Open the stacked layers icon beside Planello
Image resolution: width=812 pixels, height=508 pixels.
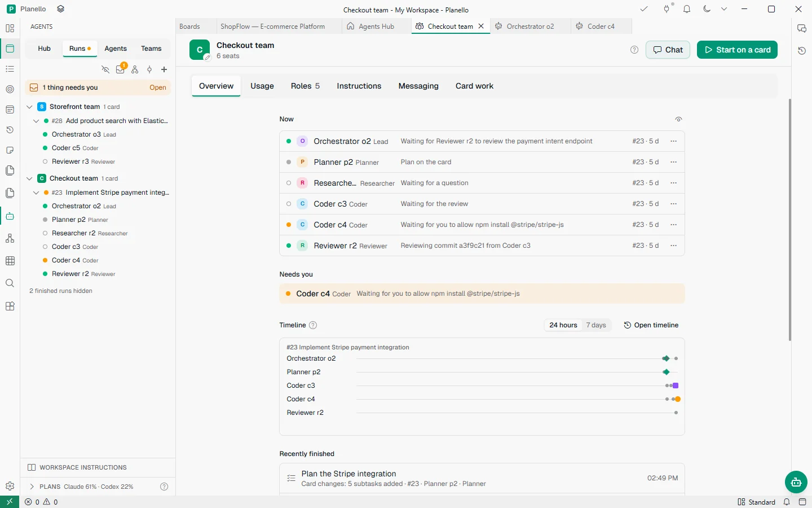(x=61, y=9)
